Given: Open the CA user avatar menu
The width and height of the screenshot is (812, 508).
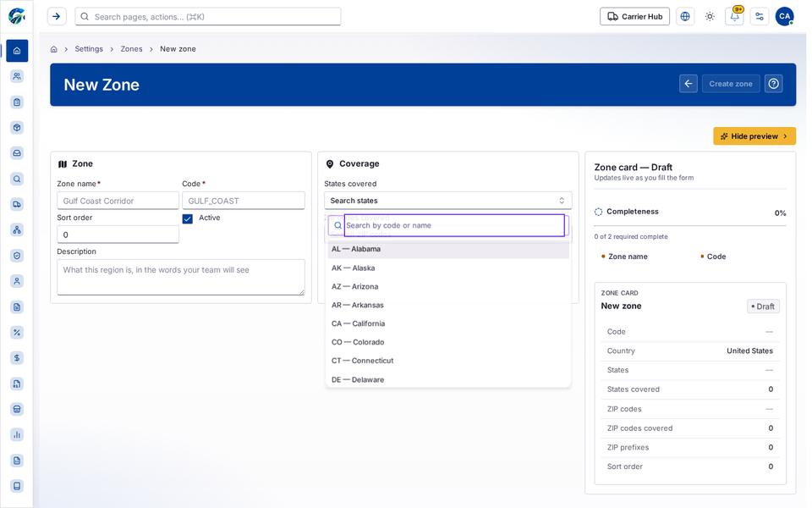Looking at the screenshot, I should (x=785, y=17).
